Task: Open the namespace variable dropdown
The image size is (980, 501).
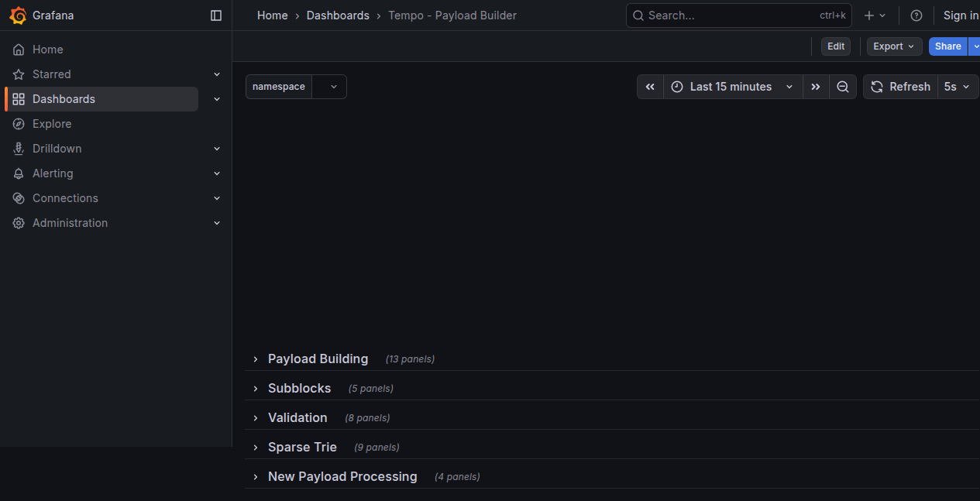Action: point(329,87)
